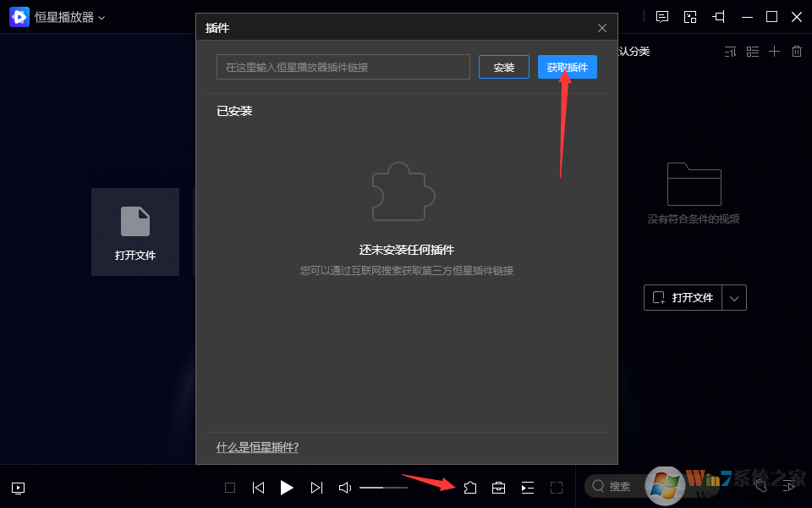This screenshot has width=812, height=508.
Task: Open the 打开文件 dropdown arrow
Action: point(734,297)
